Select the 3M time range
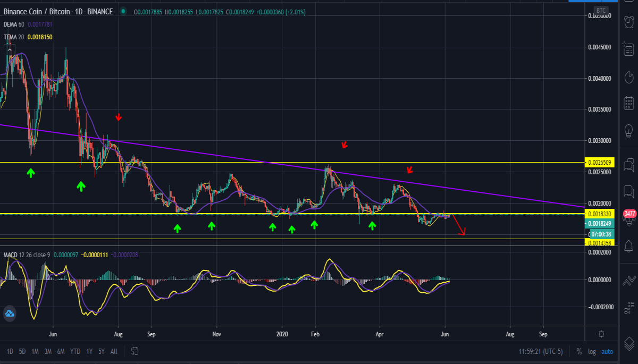The height and width of the screenshot is (364, 638). 48,352
